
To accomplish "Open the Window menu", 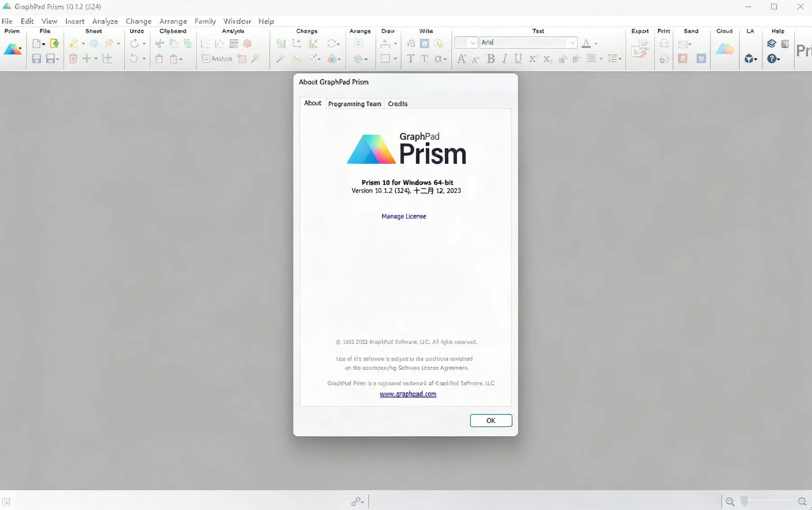I will [x=237, y=21].
